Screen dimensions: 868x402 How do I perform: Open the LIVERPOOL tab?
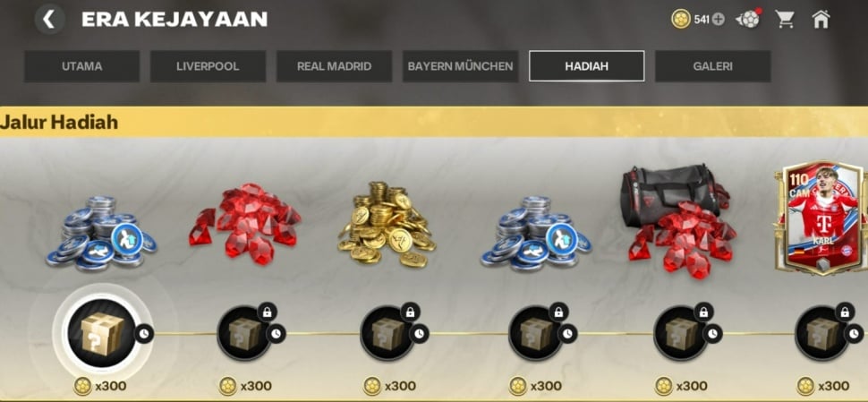(208, 66)
